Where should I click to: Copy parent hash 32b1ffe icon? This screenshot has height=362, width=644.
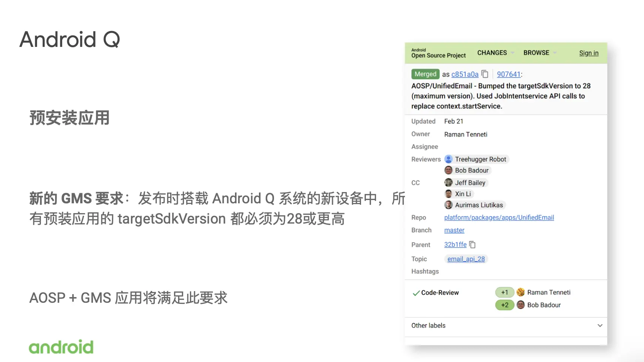coord(472,245)
